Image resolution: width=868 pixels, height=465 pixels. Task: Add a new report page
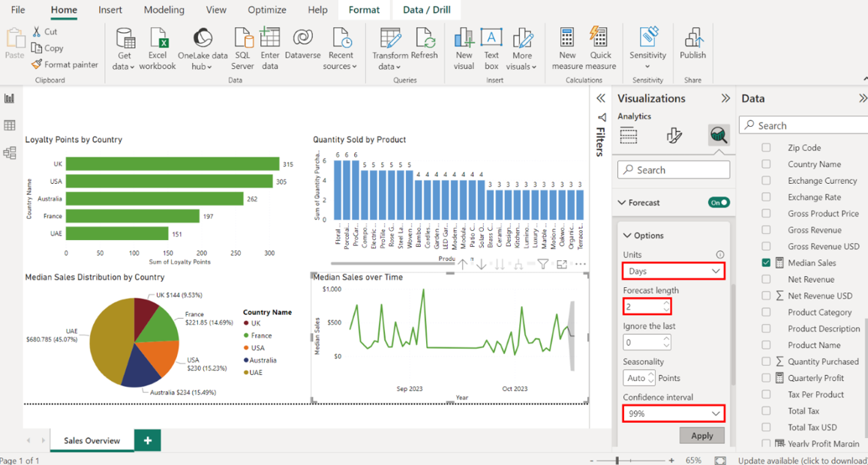pyautogui.click(x=148, y=440)
